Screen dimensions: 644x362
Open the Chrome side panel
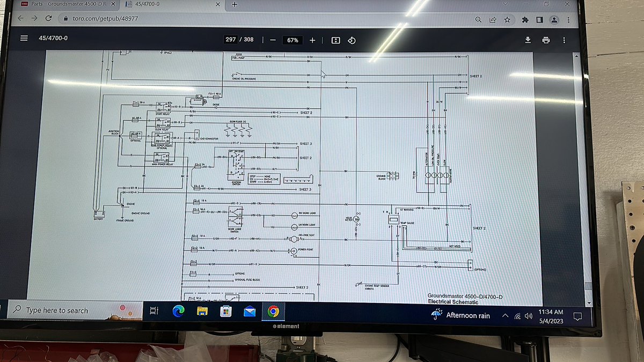[x=539, y=19]
